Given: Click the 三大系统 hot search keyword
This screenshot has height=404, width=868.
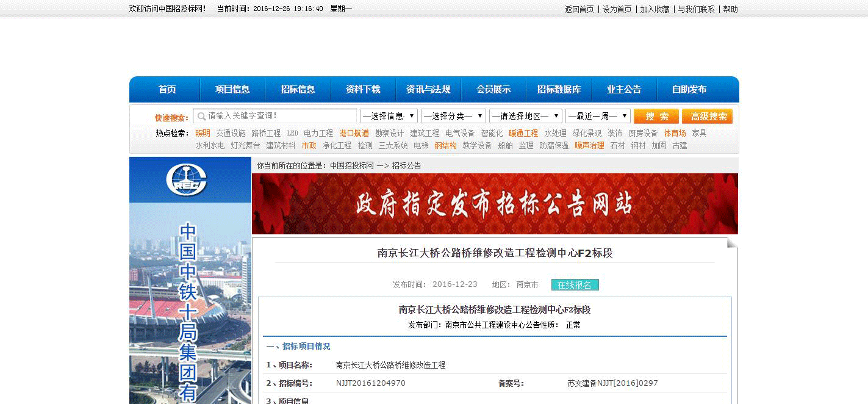Looking at the screenshot, I should (393, 146).
